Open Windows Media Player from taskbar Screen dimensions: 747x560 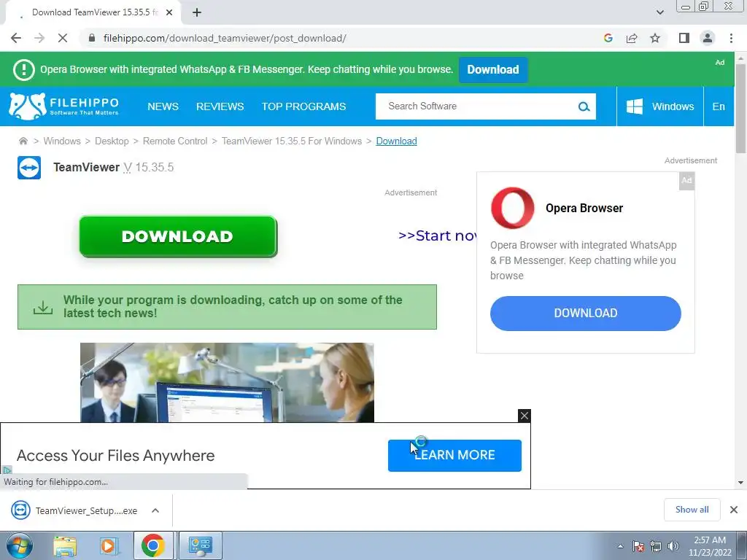point(108,545)
